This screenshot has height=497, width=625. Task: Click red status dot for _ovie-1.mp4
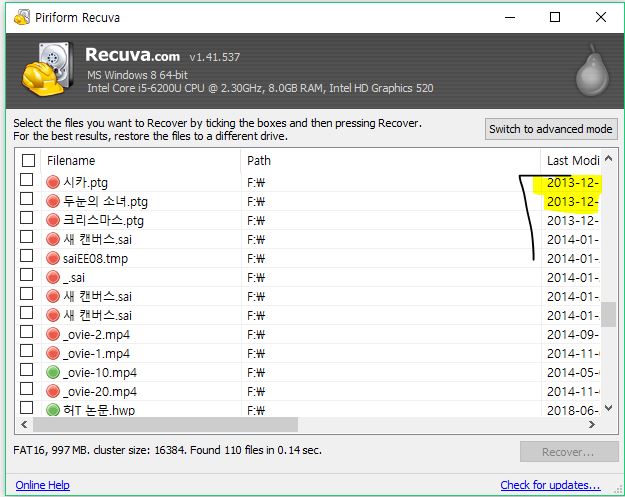point(53,354)
